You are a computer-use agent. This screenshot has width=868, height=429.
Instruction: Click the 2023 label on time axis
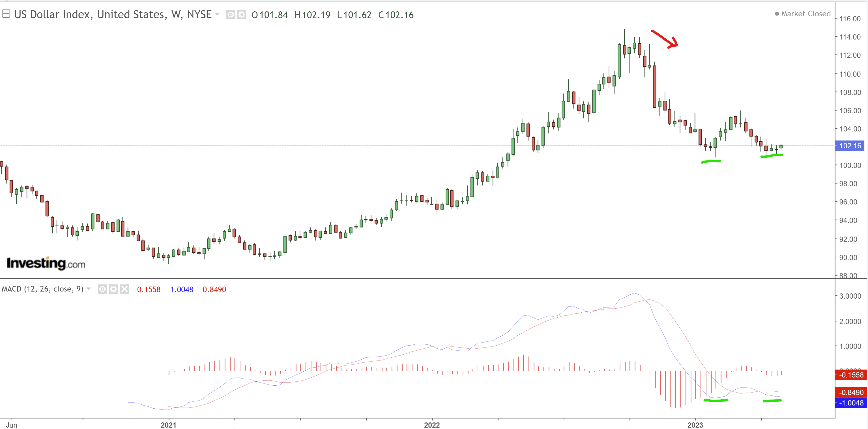pos(695,425)
